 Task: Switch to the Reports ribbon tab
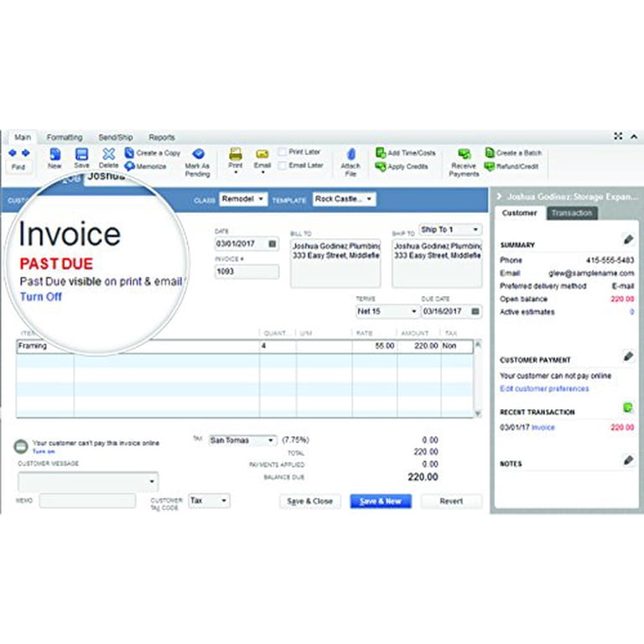162,138
